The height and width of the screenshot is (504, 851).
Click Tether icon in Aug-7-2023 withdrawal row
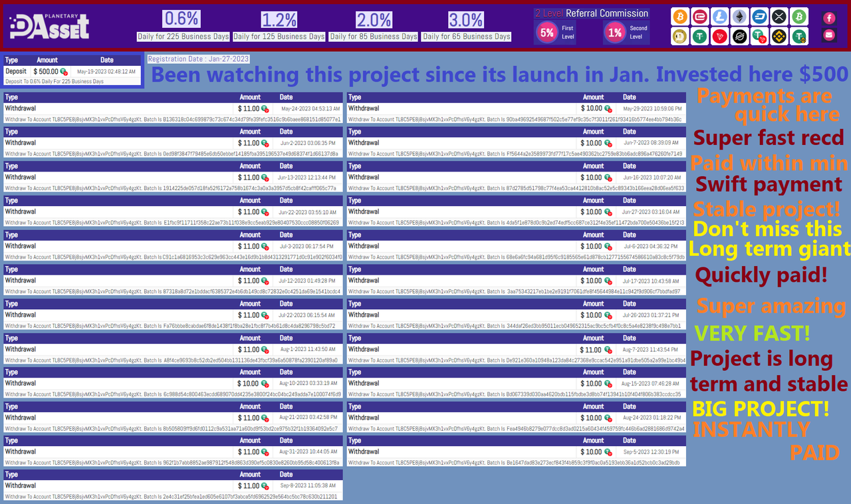[608, 349]
